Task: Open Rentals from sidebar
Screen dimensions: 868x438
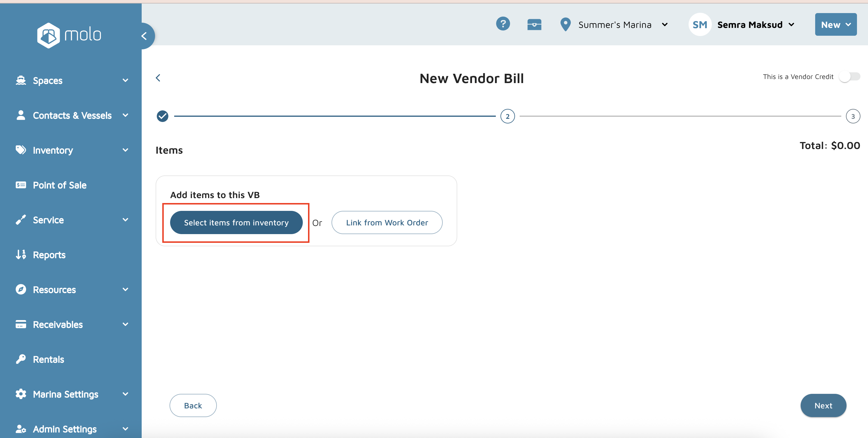Action: pyautogui.click(x=48, y=359)
